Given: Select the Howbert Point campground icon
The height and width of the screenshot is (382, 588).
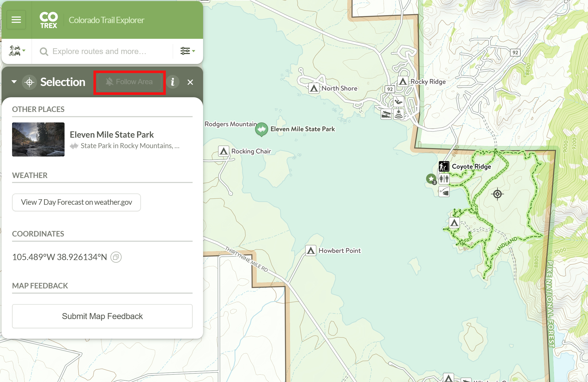Looking at the screenshot, I should pyautogui.click(x=311, y=251).
